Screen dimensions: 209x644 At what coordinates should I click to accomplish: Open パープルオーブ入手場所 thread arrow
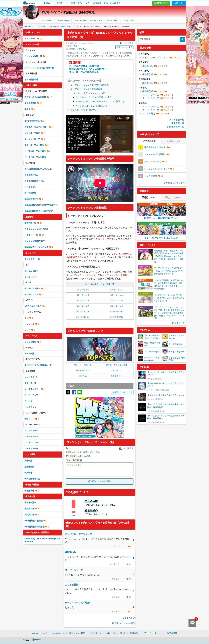[x=133, y=607]
